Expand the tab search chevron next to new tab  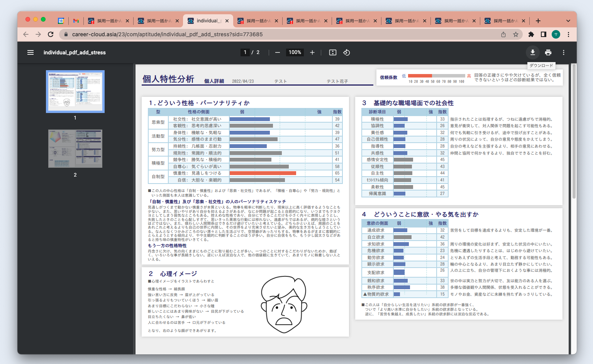(x=568, y=20)
